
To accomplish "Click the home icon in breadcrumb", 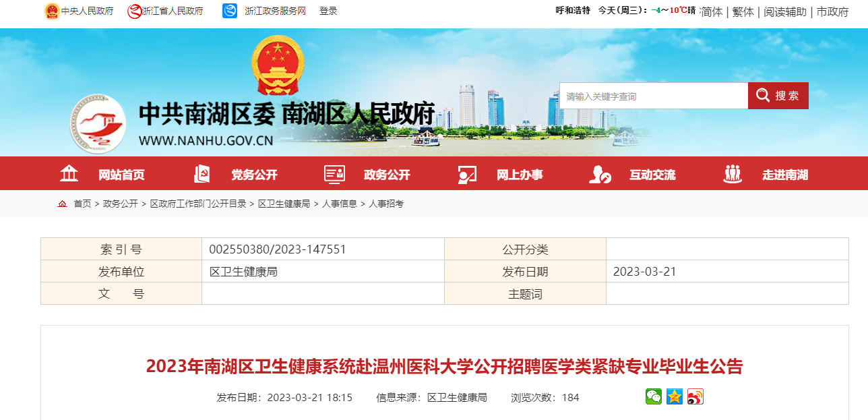I will click(x=63, y=204).
